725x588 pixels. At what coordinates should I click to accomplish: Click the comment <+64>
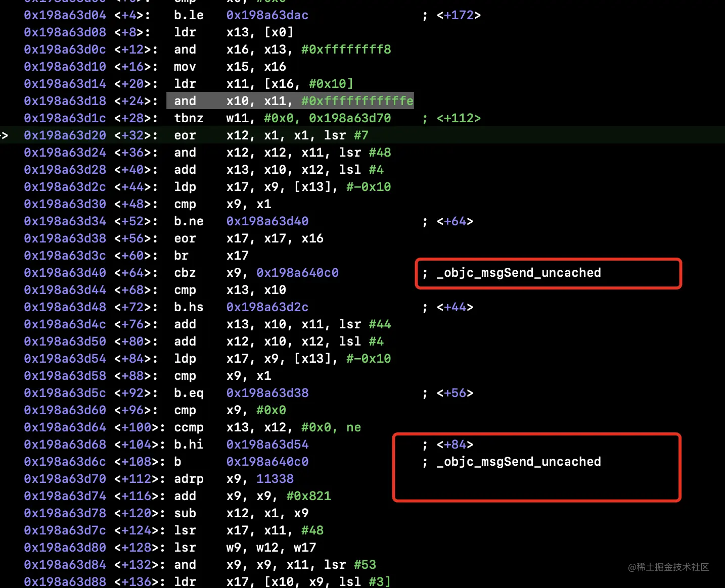(x=455, y=221)
